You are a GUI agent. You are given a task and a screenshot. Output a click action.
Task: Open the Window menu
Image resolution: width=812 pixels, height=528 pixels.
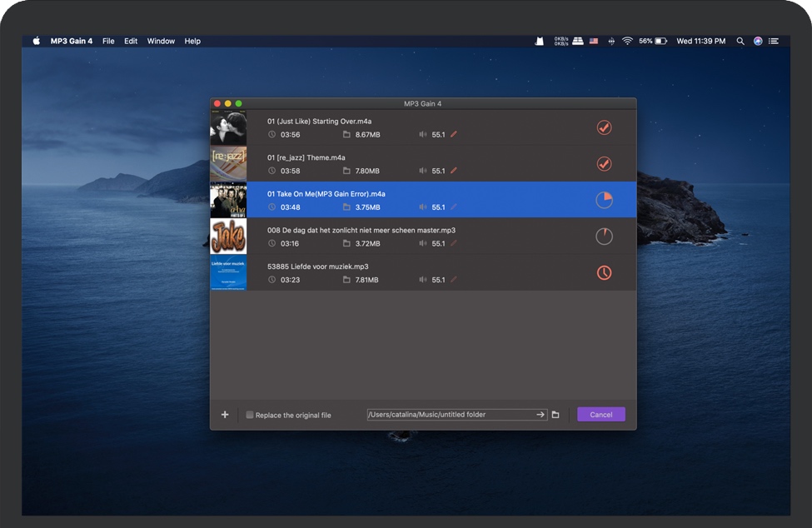(161, 41)
